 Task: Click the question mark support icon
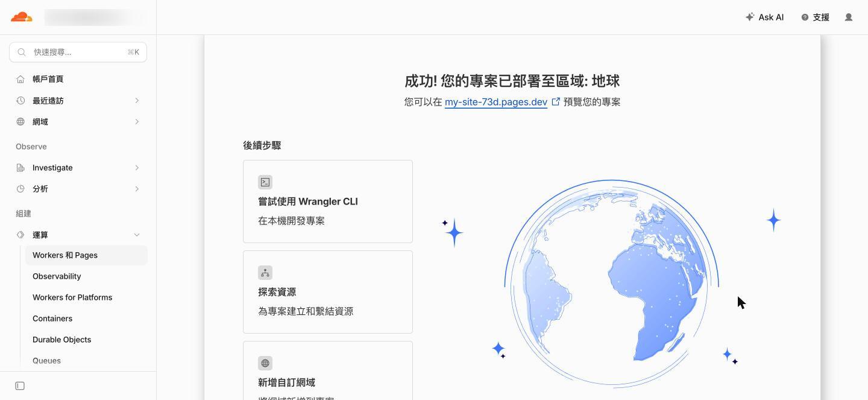pyautogui.click(x=805, y=17)
